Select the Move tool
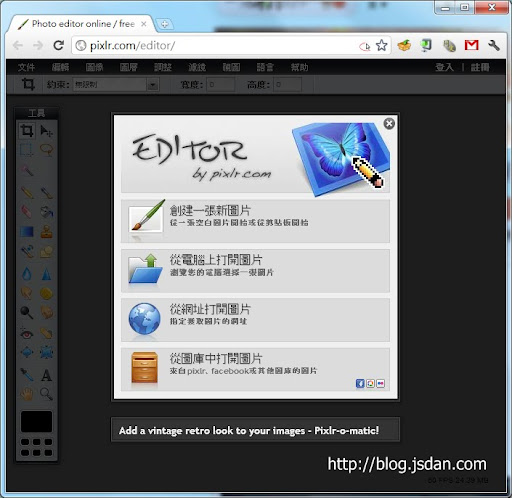This screenshot has width=512, height=498. click(46, 131)
